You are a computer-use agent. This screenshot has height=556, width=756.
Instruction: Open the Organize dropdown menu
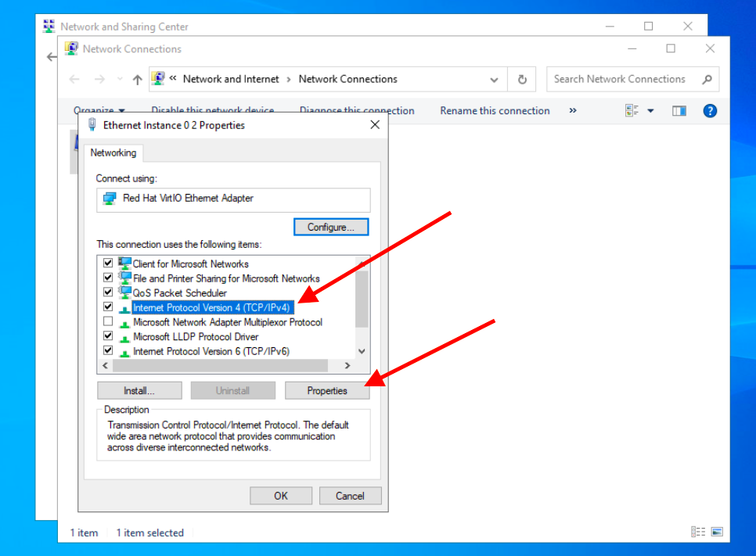pos(99,111)
